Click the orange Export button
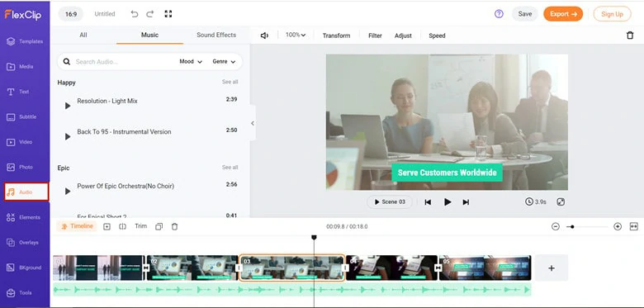Viewport: 644px width, 308px height. click(563, 14)
